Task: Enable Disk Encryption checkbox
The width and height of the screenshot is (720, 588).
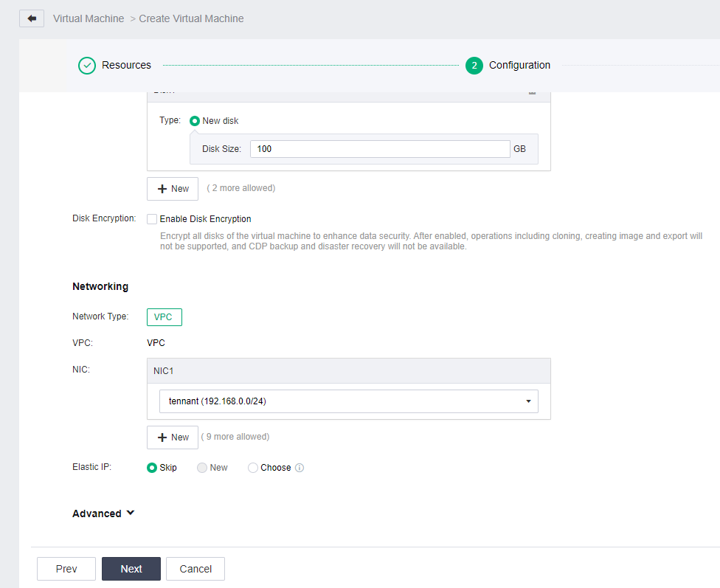Action: coord(152,219)
